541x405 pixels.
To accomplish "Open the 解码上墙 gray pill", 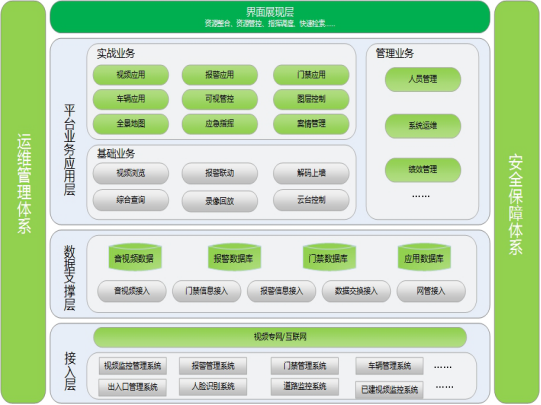I will tap(311, 173).
